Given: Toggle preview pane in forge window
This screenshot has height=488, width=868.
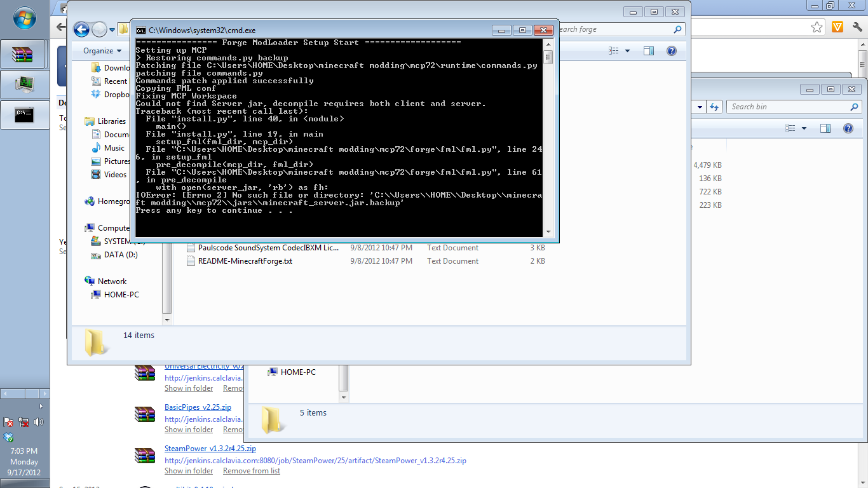Looking at the screenshot, I should pos(648,51).
